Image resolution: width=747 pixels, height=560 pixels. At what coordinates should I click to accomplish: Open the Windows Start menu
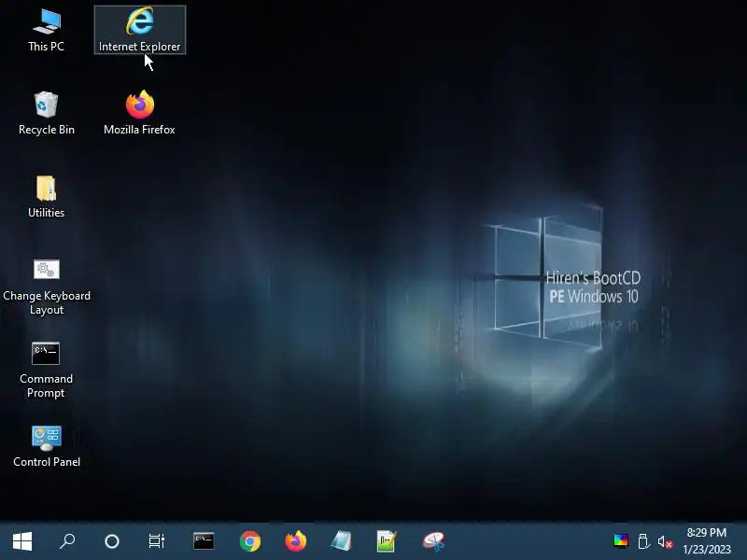[22, 541]
